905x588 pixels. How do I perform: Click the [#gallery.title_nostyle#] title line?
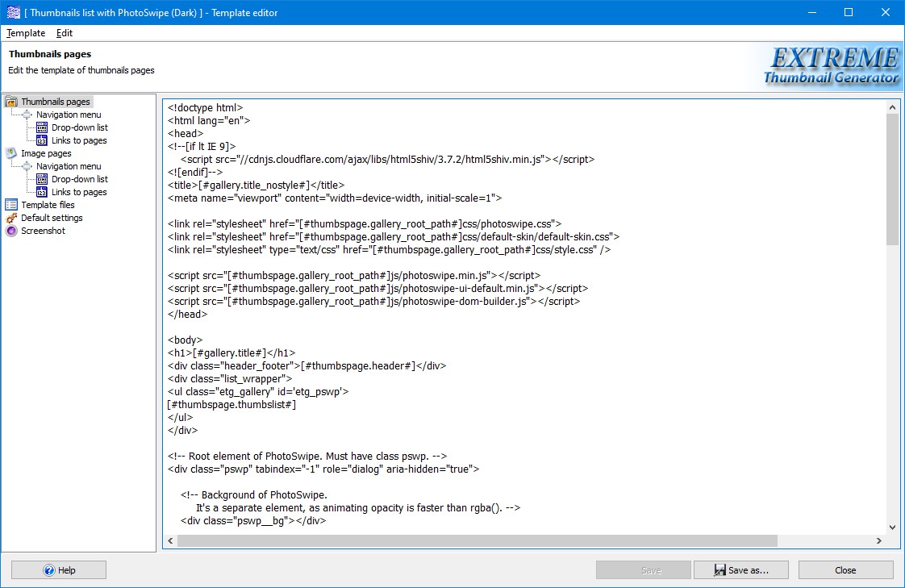[x=256, y=186]
